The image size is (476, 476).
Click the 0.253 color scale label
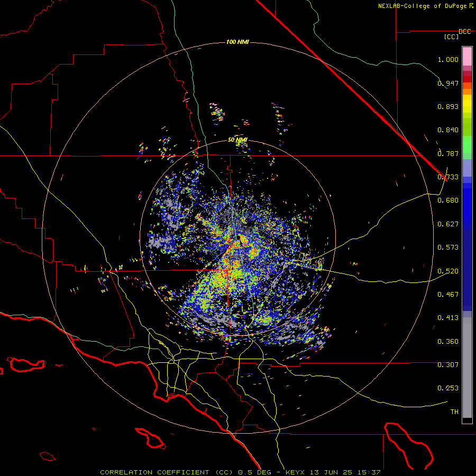[x=448, y=388]
